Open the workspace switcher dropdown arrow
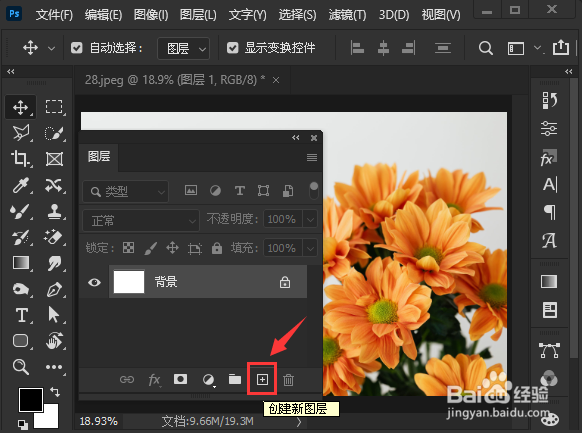 click(537, 48)
